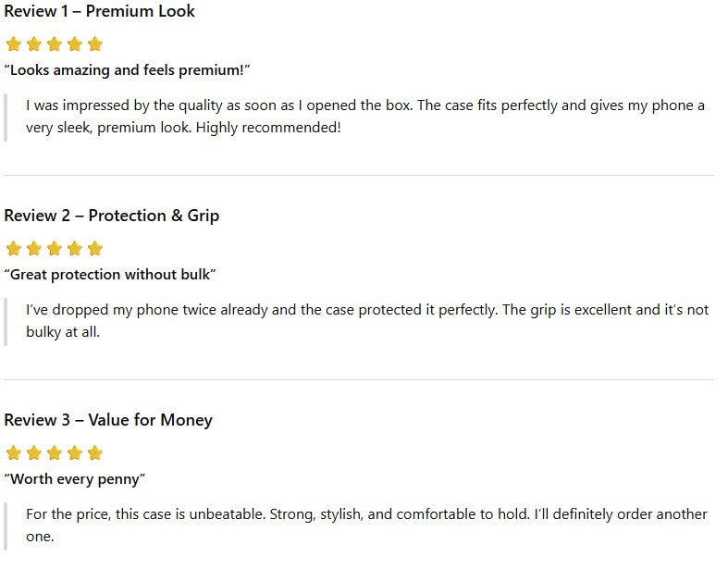Click the fifth star of Review 2
Screen dimensions: 728x569
point(94,249)
